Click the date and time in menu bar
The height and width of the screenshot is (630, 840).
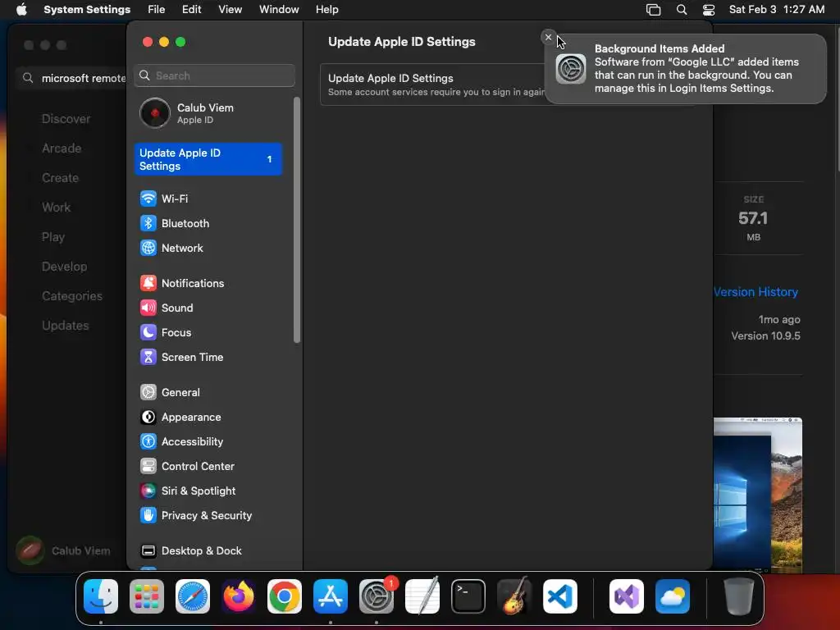point(777,10)
